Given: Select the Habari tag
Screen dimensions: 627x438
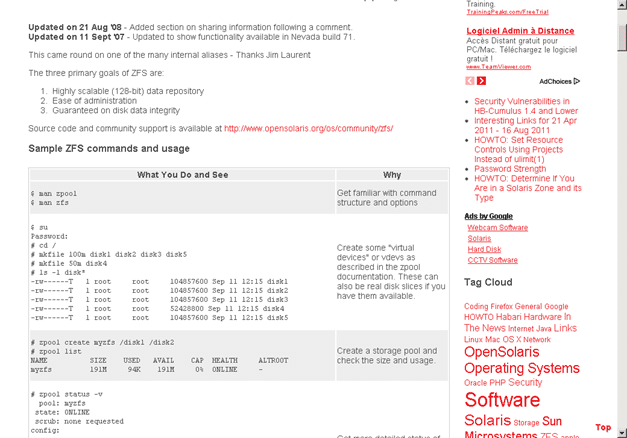Looking at the screenshot, I should tap(509, 317).
